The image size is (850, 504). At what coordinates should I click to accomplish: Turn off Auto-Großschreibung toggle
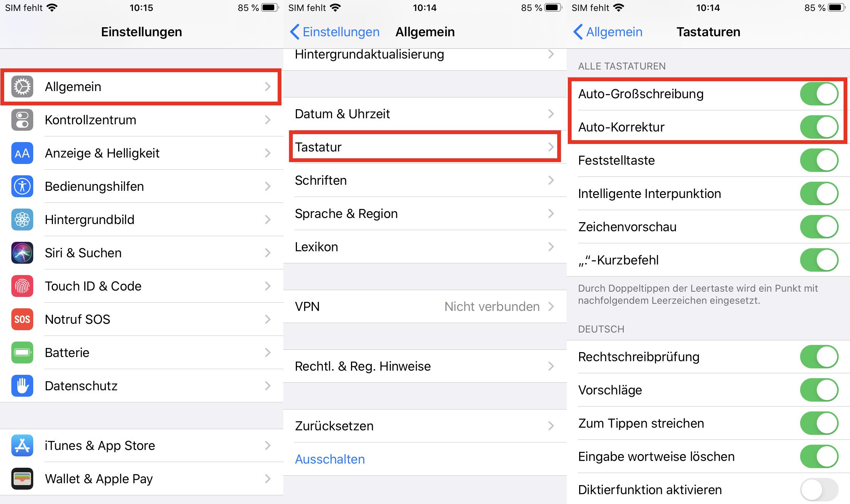click(819, 94)
